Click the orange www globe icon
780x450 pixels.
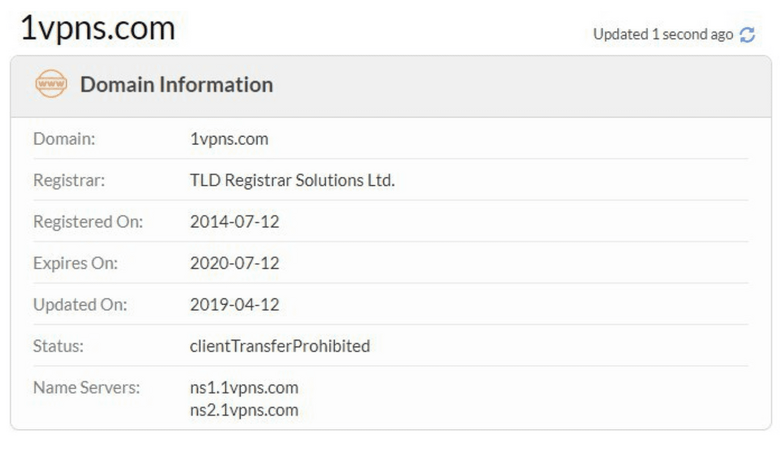pos(51,84)
